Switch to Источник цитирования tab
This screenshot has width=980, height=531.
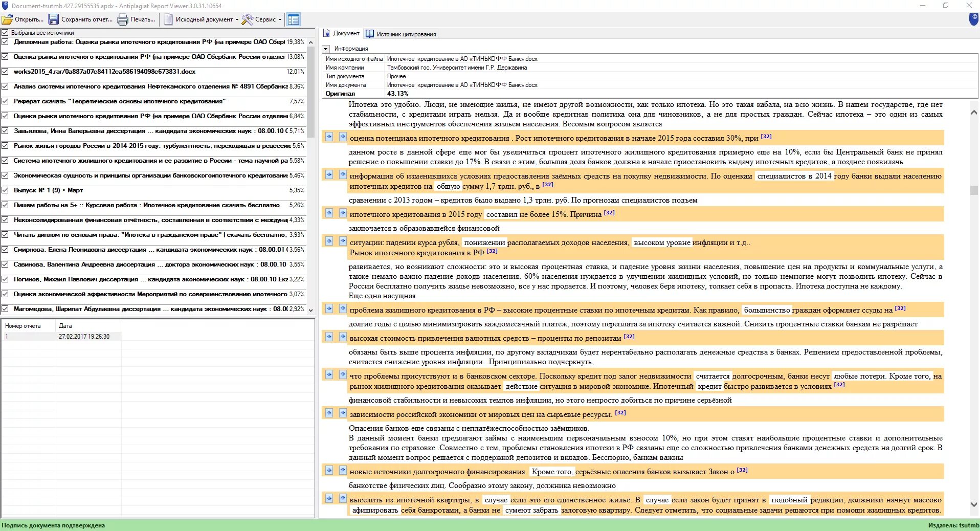[x=401, y=34]
